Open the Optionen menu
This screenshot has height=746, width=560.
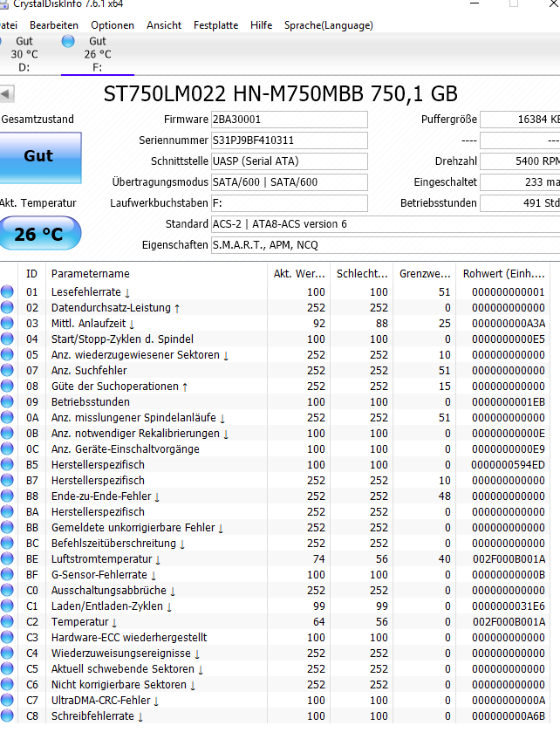pyautogui.click(x=113, y=25)
